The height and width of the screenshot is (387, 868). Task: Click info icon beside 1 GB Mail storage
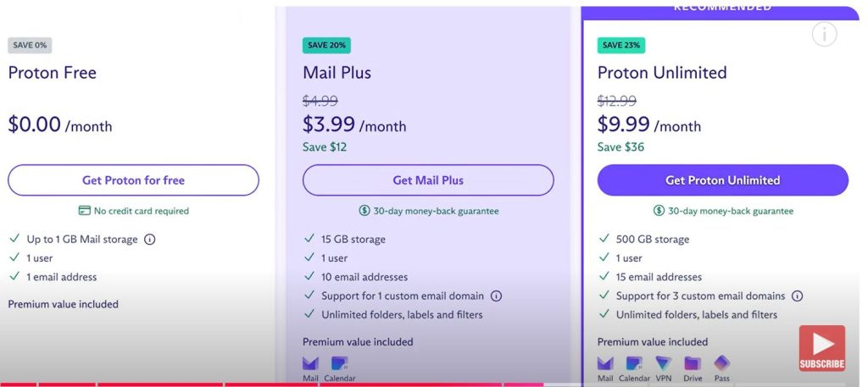(x=150, y=240)
